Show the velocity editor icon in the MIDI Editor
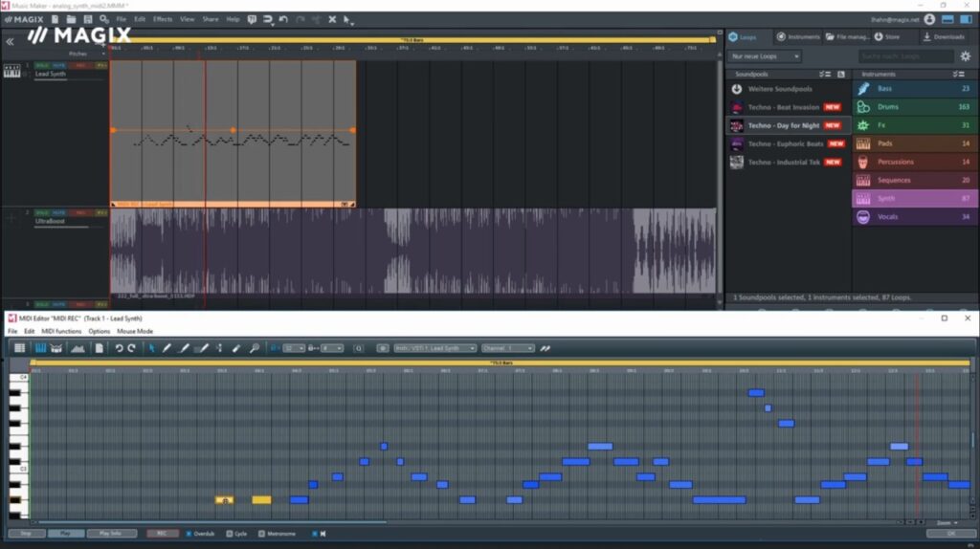980x549 pixels. pos(78,348)
